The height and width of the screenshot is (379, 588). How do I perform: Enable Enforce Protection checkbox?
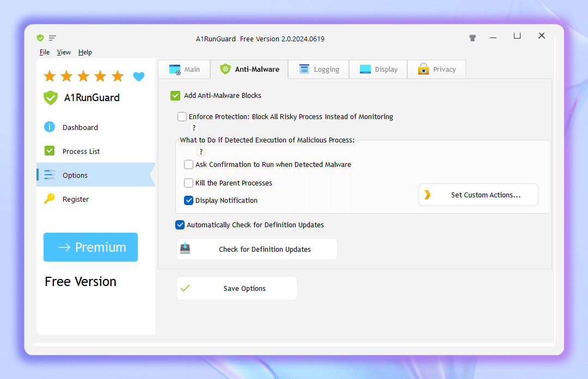(x=182, y=116)
